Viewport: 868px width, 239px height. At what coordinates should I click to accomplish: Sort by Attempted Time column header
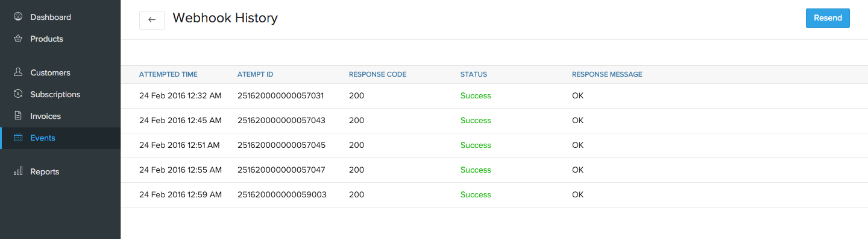tap(168, 75)
